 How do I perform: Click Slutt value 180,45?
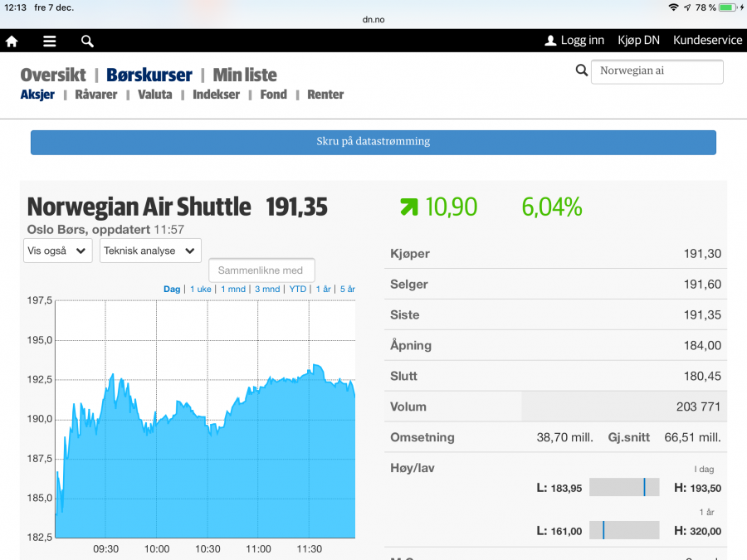702,376
